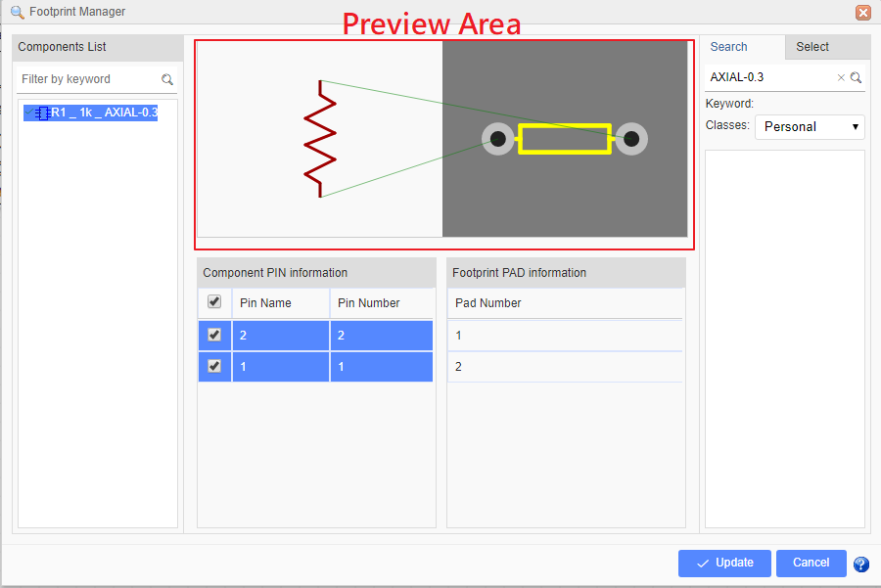Open the help question mark icon
The height and width of the screenshot is (588, 881).
tap(861, 564)
